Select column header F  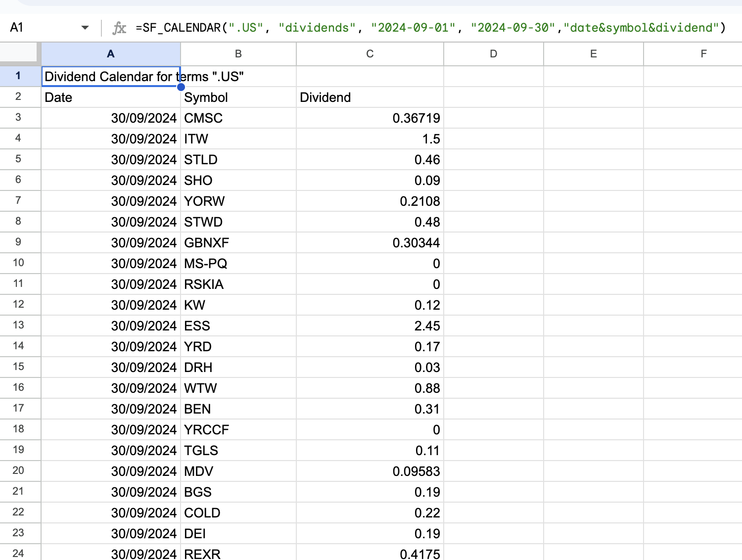(x=703, y=54)
